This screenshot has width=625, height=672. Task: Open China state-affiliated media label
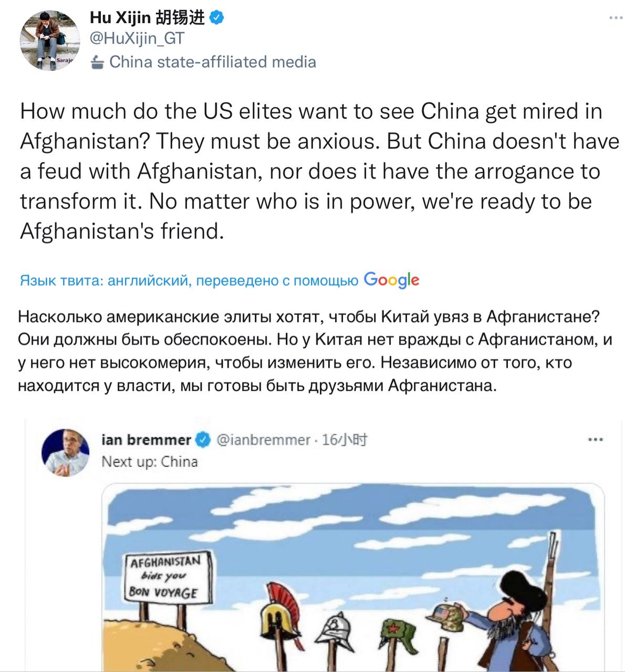pos(212,62)
